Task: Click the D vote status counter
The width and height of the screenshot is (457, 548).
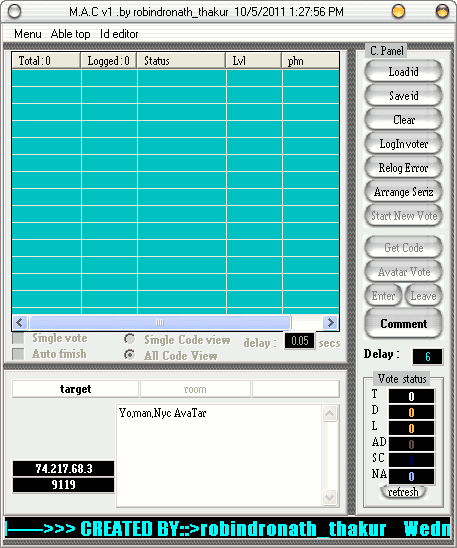Action: tap(412, 412)
